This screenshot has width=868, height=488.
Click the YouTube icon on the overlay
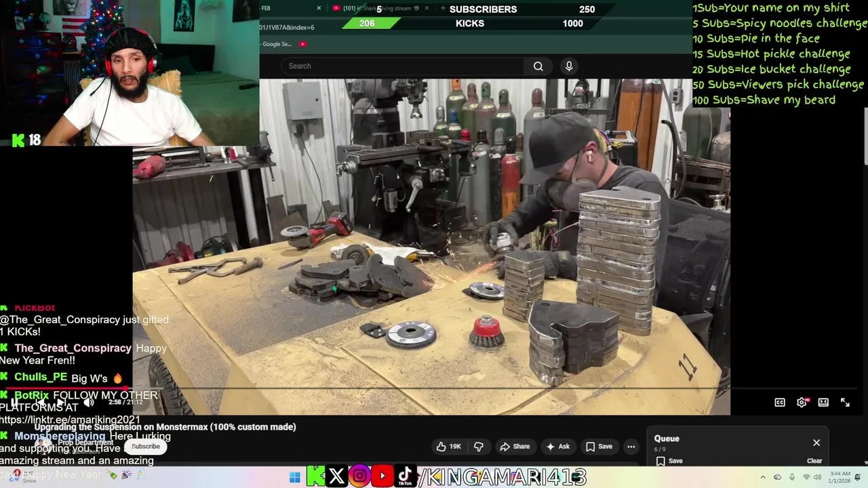point(382,476)
